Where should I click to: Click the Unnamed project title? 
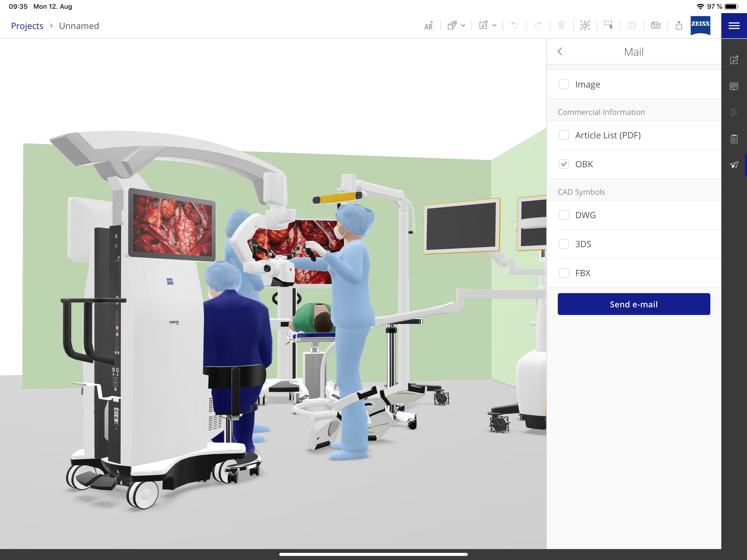point(79,26)
